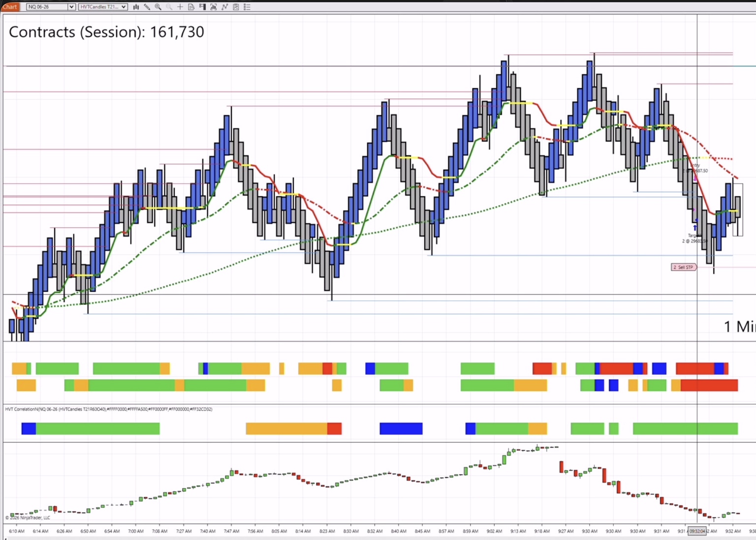This screenshot has height=540, width=756.
Task: Open the HVTCandles interval selector dropdown
Action: 124,7
